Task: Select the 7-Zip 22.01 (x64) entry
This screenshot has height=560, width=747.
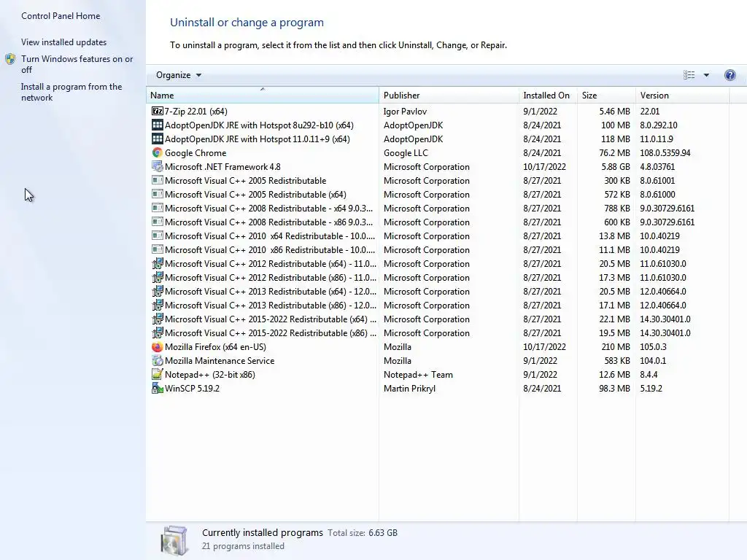Action: pos(196,111)
